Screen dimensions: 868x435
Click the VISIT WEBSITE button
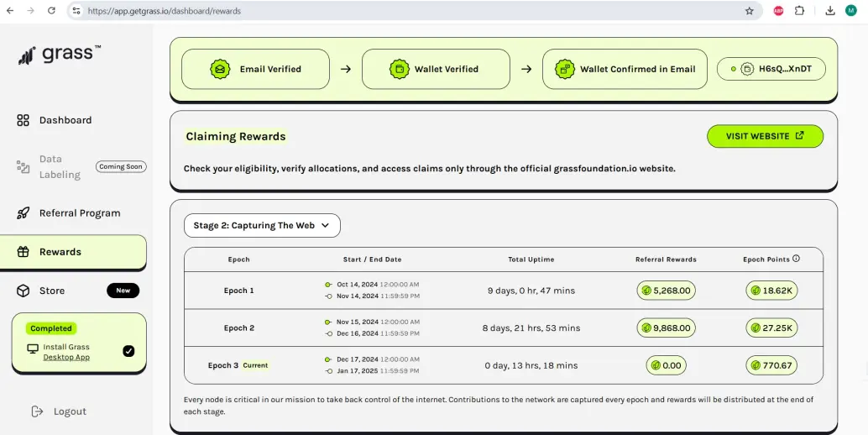coord(765,136)
